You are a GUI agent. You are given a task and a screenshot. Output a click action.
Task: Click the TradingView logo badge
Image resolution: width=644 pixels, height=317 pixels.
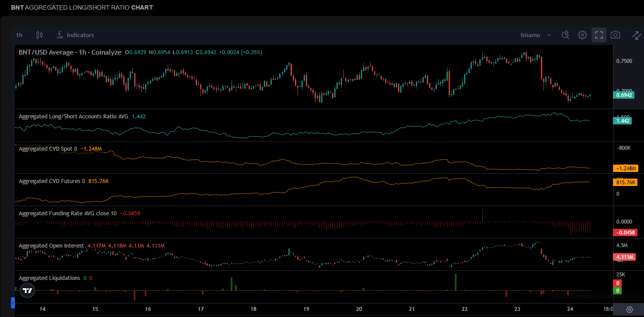28,290
